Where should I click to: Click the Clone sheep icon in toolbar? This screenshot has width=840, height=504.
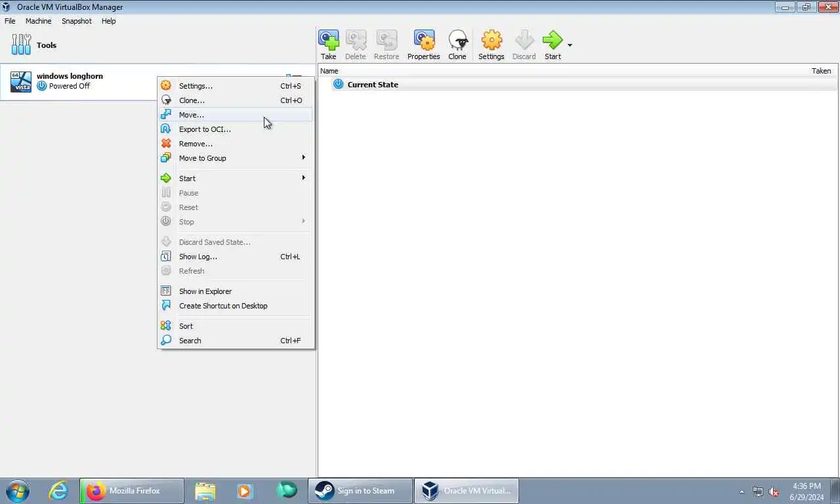(x=457, y=45)
